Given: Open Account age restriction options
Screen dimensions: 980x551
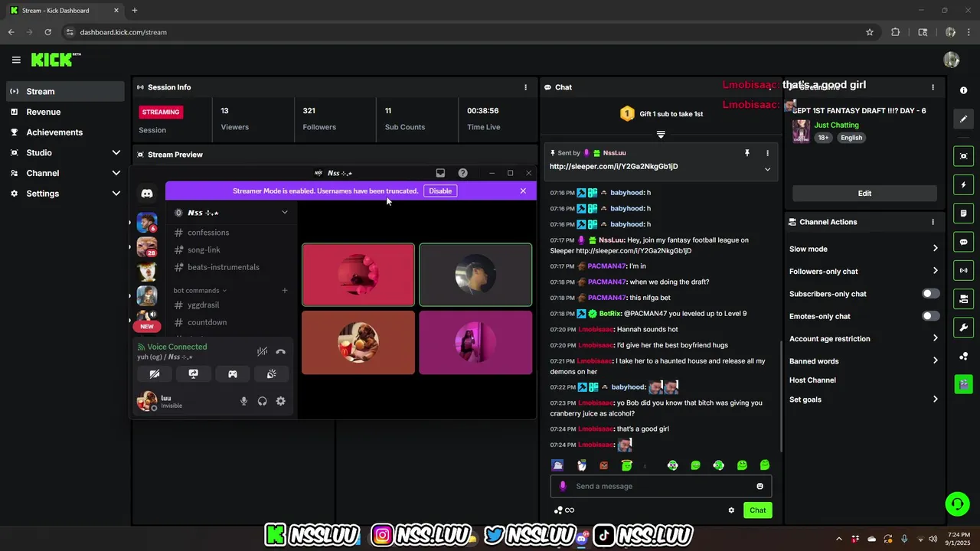Looking at the screenshot, I should click(864, 338).
